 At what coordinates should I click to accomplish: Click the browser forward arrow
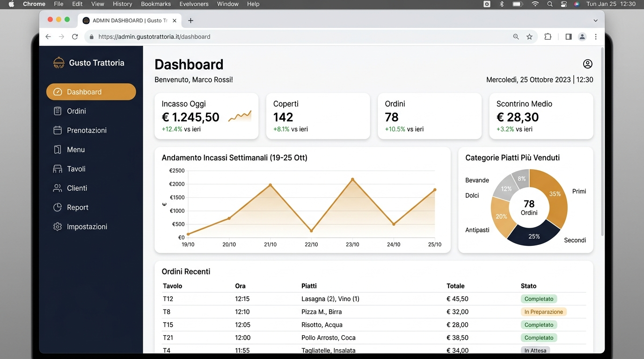click(x=61, y=36)
